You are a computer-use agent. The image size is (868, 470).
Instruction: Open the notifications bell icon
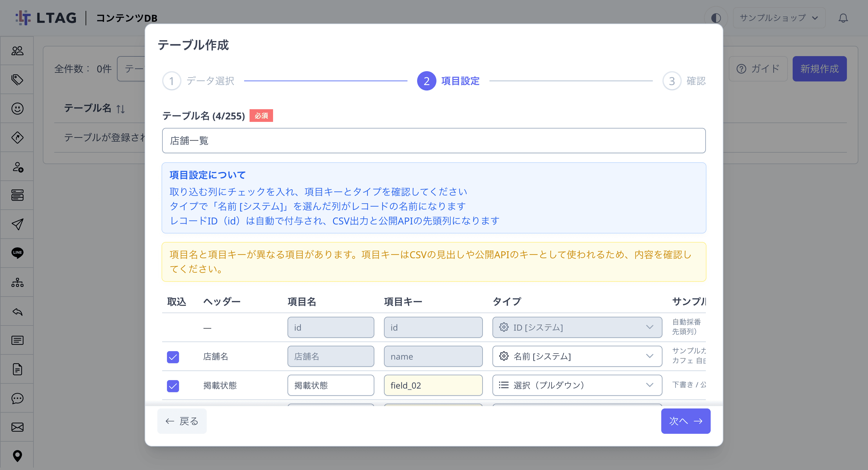coord(843,18)
